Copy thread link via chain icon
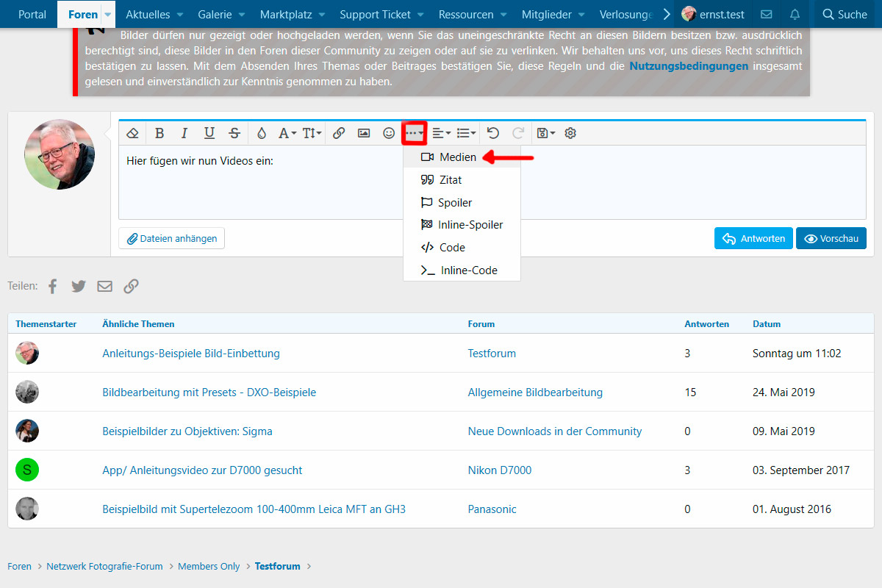 point(131,287)
